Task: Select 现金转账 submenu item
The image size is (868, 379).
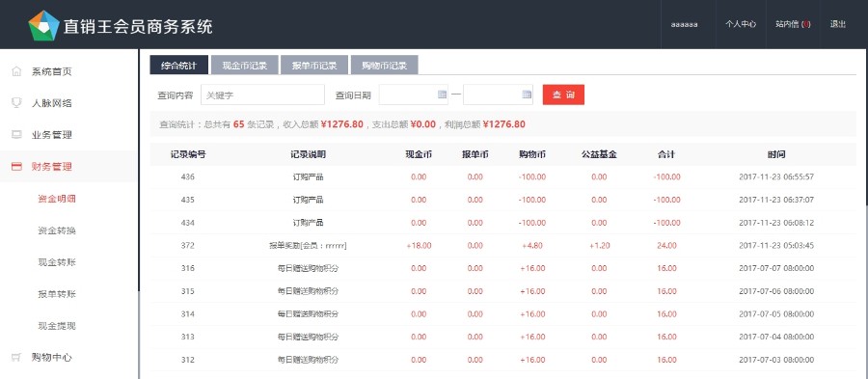Action: pos(57,262)
